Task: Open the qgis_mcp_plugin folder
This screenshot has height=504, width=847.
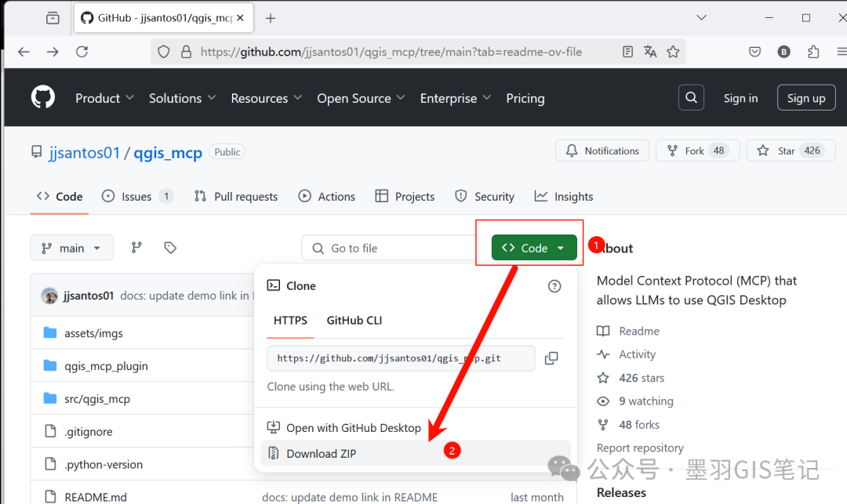Action: point(106,366)
